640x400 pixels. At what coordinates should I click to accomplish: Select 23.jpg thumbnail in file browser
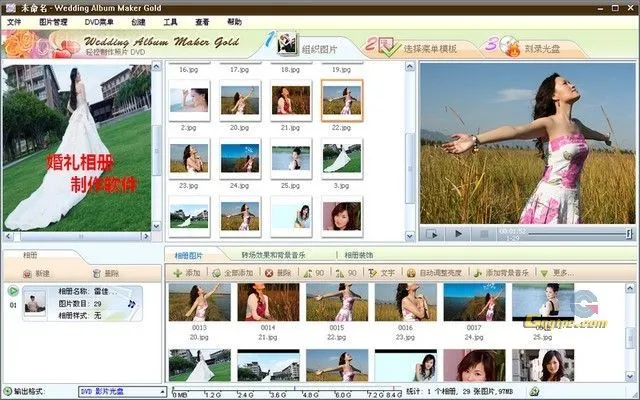(x=189, y=159)
